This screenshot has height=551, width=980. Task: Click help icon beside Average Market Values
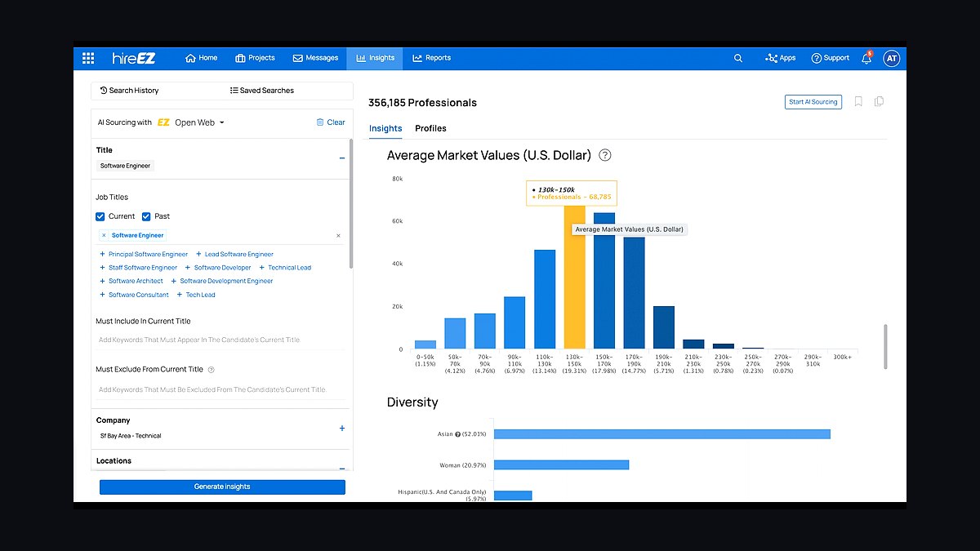pos(605,155)
